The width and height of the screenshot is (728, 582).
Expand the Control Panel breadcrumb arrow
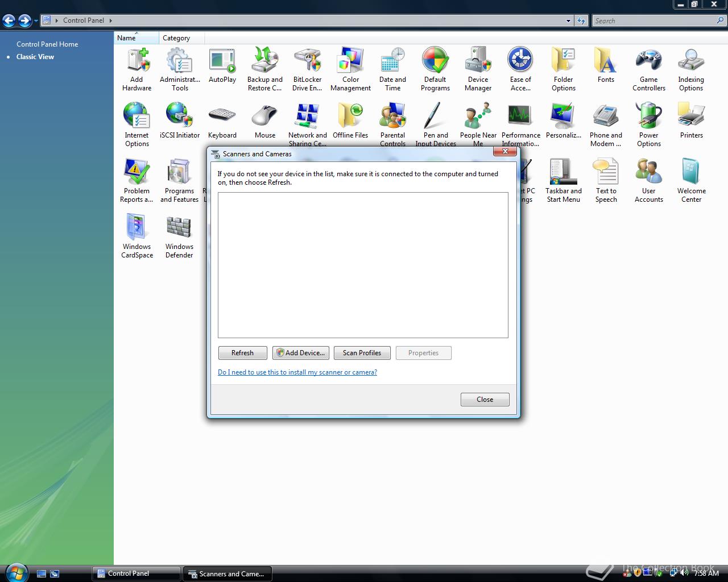click(x=110, y=20)
